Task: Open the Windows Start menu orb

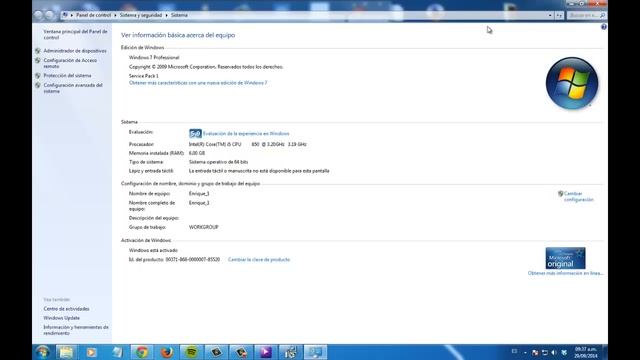Action: click(x=42, y=352)
